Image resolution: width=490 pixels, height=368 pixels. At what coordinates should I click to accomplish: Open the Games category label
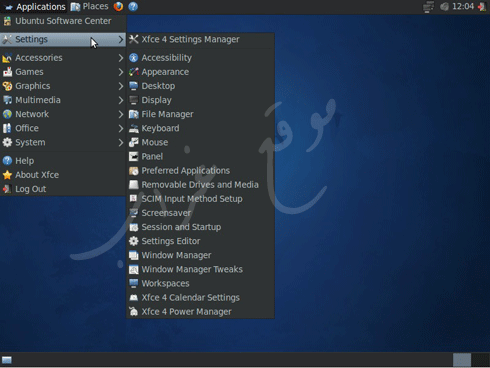(29, 72)
